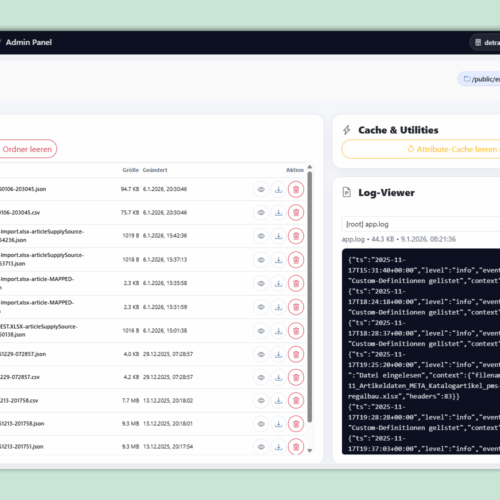Screen dimensions: 500x500
Task: Download the 94.7 KB json file
Action: coord(278,189)
